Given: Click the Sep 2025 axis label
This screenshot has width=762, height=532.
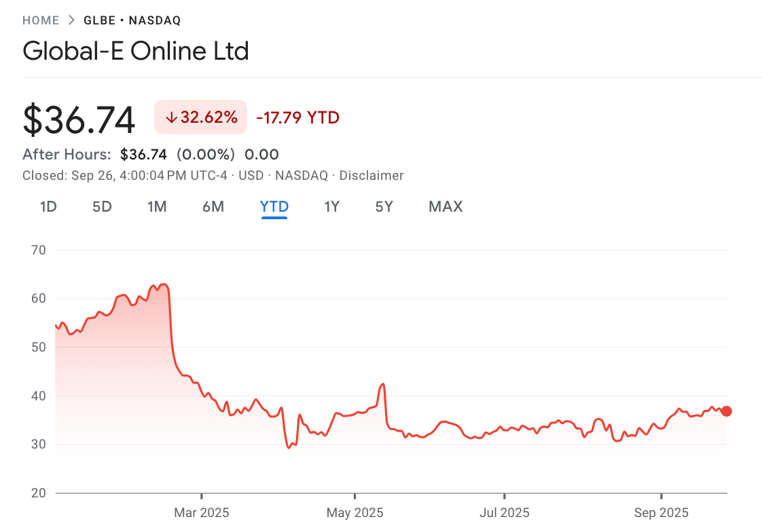Looking at the screenshot, I should point(661,513).
